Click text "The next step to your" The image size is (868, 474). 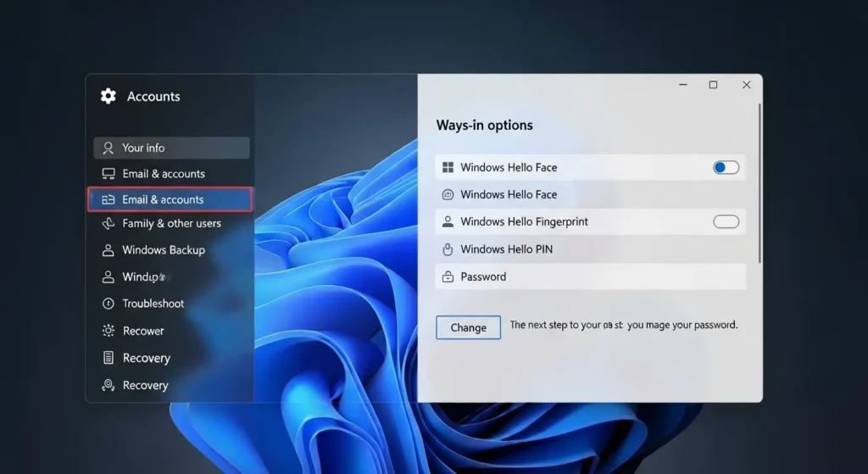pyautogui.click(x=555, y=325)
